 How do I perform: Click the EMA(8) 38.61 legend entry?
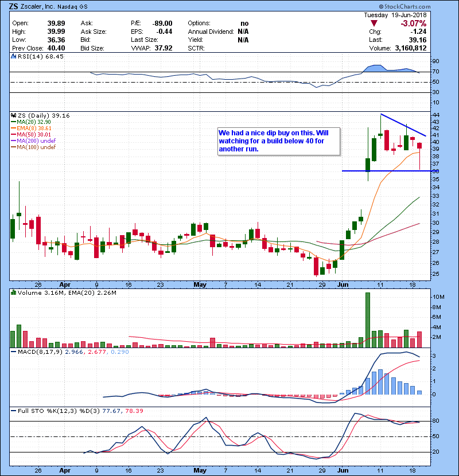pyautogui.click(x=31, y=128)
